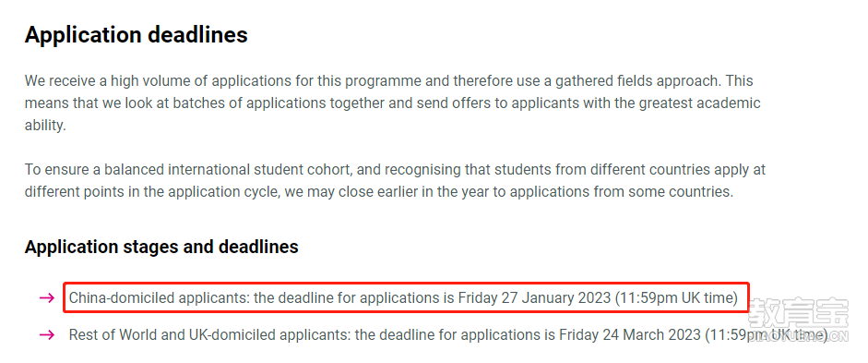Click the words China-domiciled applicants

pos(160,298)
